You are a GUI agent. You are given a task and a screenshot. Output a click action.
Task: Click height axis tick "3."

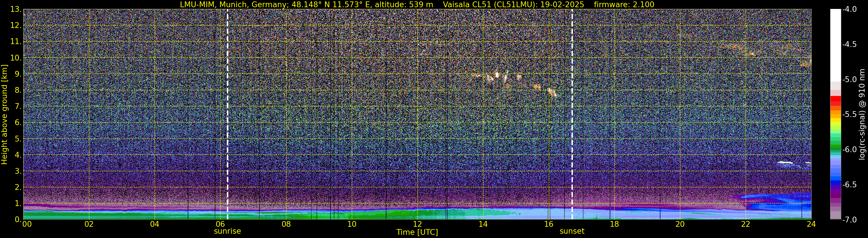point(18,171)
